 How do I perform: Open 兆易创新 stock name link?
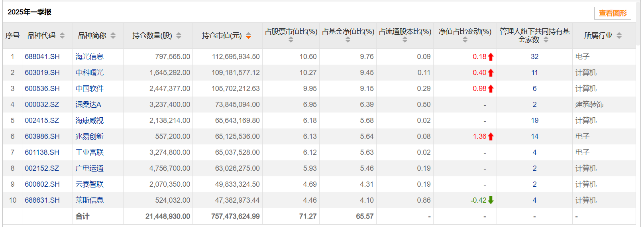click(x=90, y=136)
